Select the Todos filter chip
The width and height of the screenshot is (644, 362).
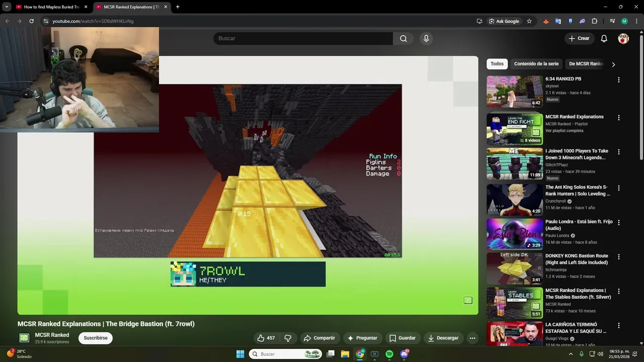(497, 64)
